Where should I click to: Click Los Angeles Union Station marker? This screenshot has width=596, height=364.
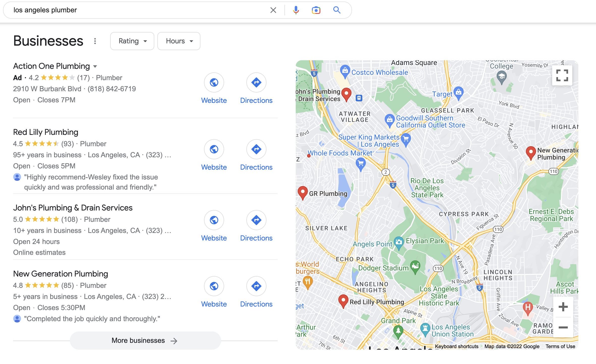pyautogui.click(x=425, y=329)
